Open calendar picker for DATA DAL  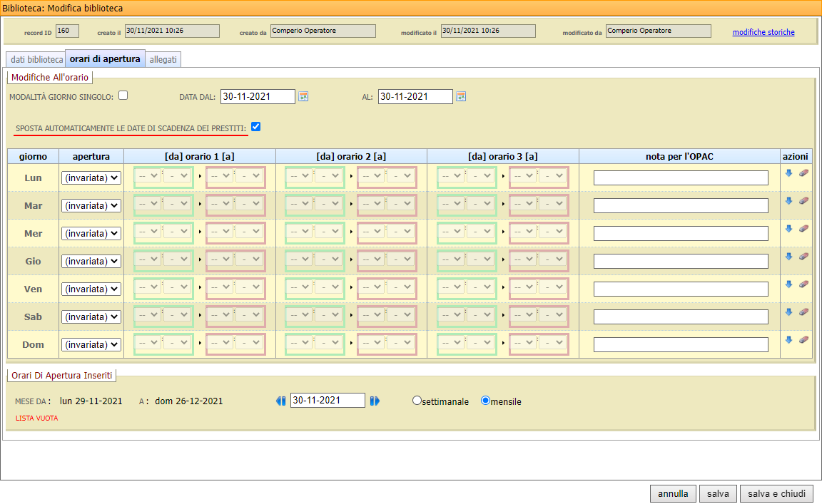[303, 96]
